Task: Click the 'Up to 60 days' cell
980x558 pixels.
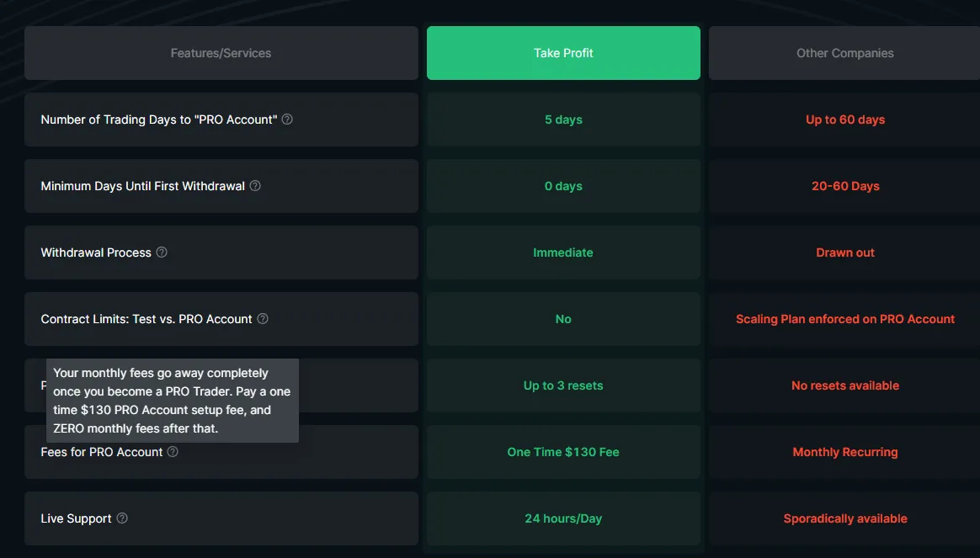Action: [x=844, y=120]
